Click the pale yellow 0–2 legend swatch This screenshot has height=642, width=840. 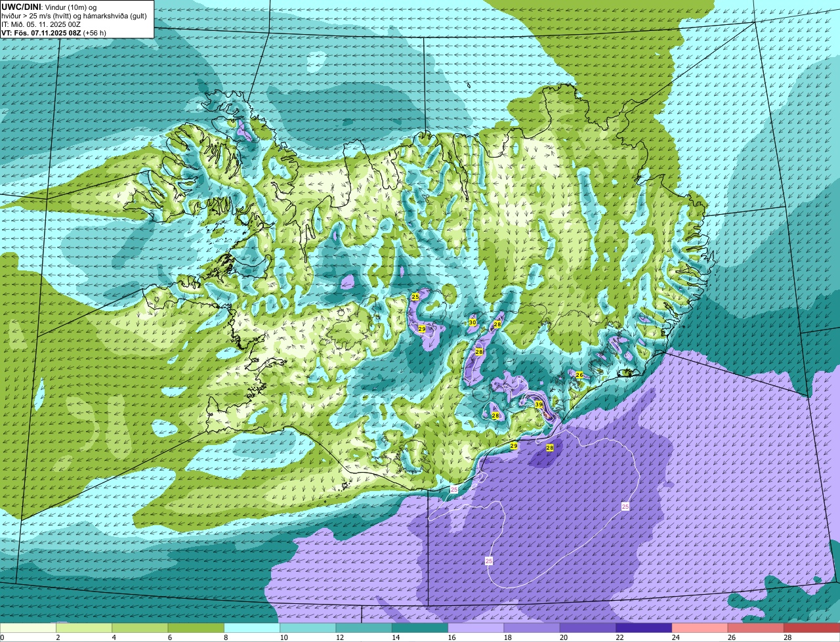28,628
